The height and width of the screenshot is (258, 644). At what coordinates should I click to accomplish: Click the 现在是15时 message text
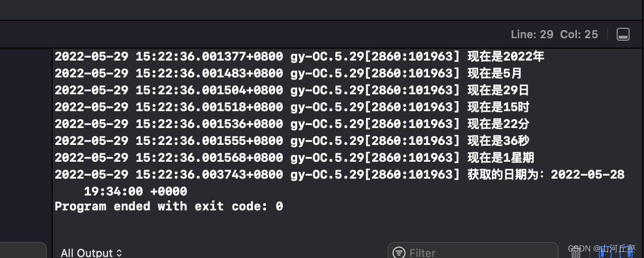[498, 107]
